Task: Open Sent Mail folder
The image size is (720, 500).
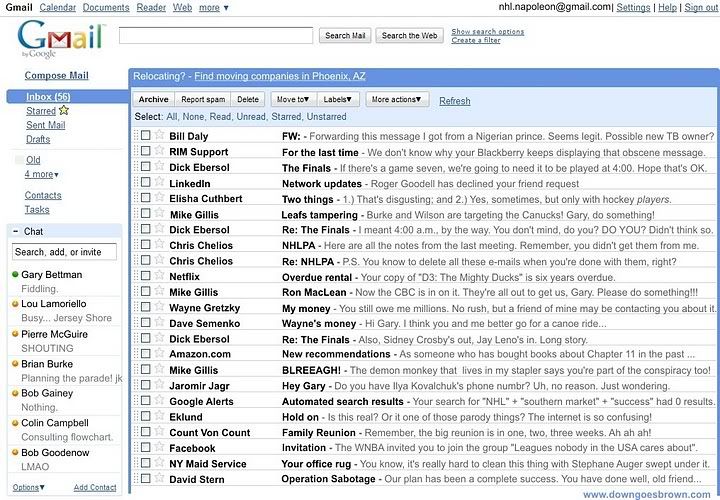Action: click(45, 125)
